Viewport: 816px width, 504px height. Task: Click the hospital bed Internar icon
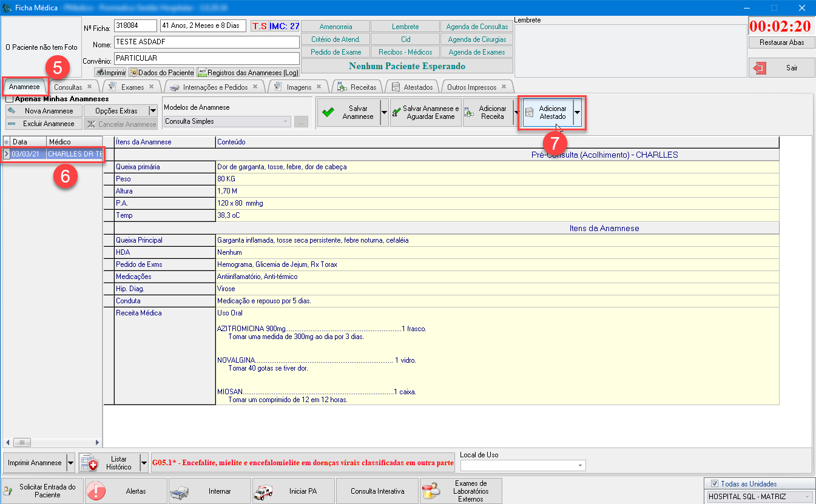point(180,491)
